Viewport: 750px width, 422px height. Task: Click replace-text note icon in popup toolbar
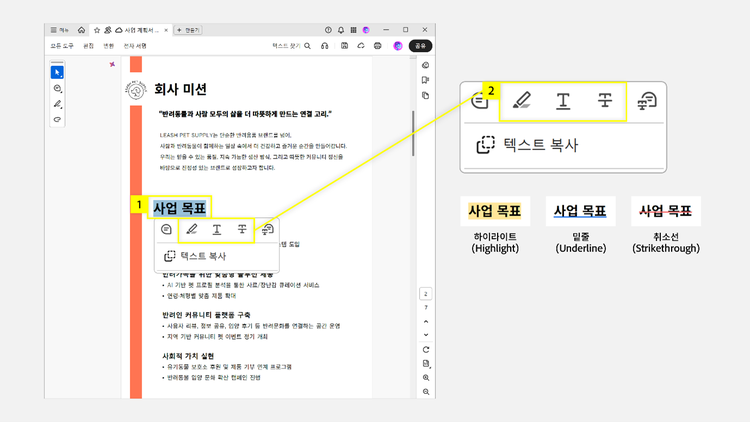[268, 230]
